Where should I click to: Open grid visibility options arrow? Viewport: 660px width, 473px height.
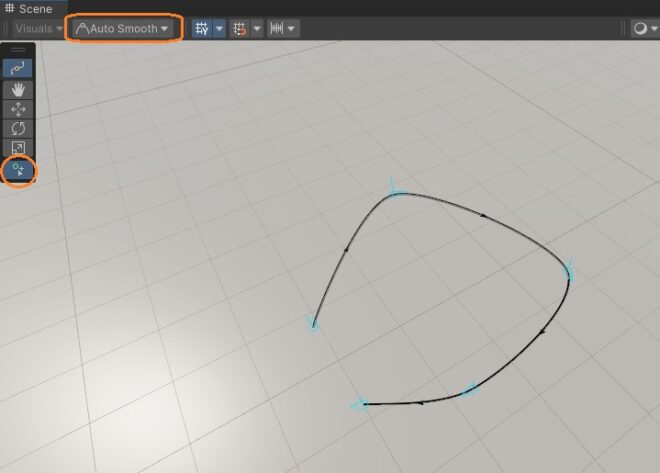(x=219, y=29)
